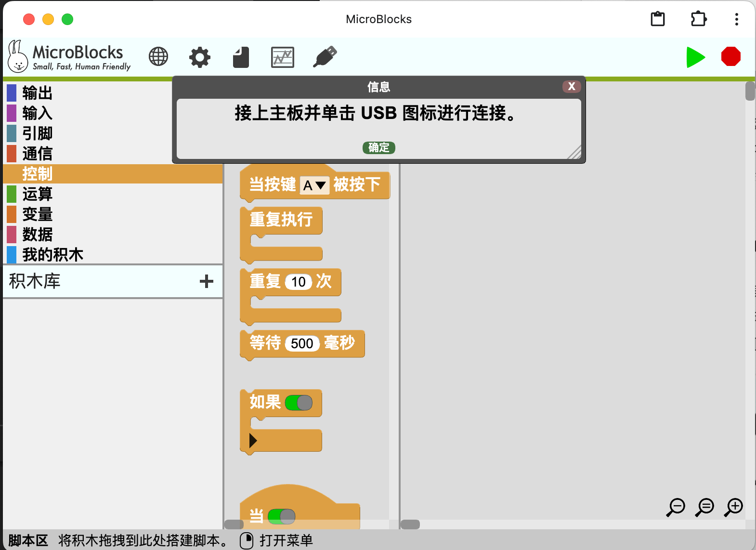Image resolution: width=756 pixels, height=550 pixels.
Task: Open the language globe menu
Action: click(158, 57)
